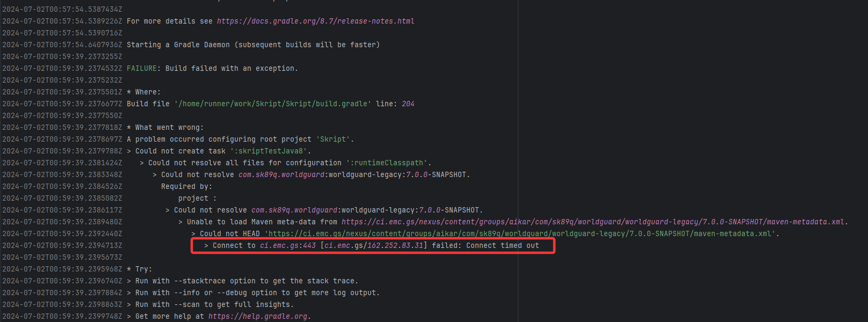Click the '* Where:' heading line

[143, 92]
